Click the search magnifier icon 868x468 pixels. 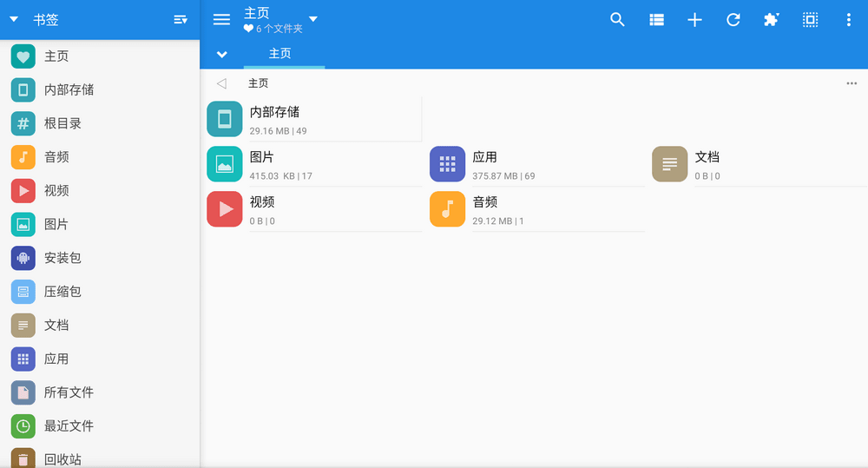[x=617, y=20]
